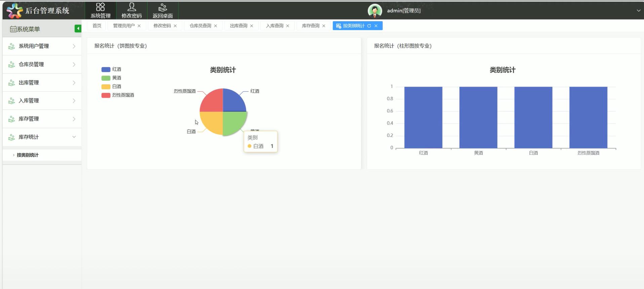Click the red 烈性蒸馏酒 pie slice
The image size is (644, 289).
pos(213,102)
